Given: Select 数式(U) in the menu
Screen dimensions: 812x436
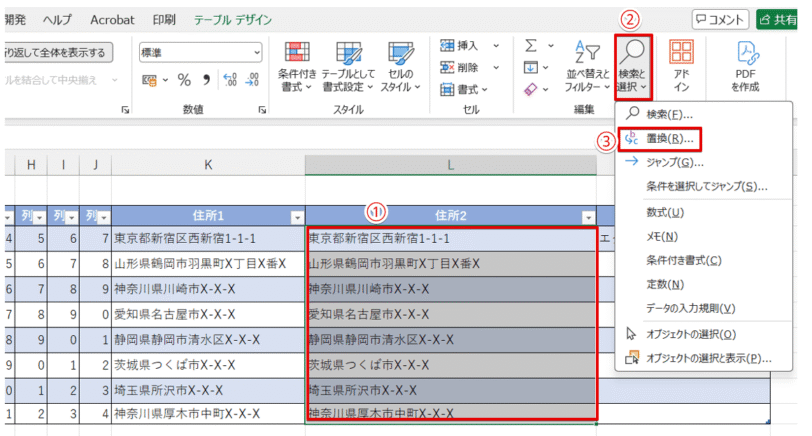Looking at the screenshot, I should coord(703,212).
